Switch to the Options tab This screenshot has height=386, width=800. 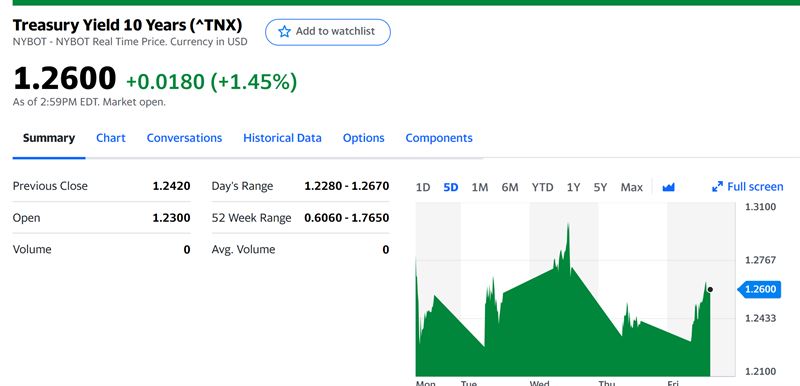pos(363,138)
